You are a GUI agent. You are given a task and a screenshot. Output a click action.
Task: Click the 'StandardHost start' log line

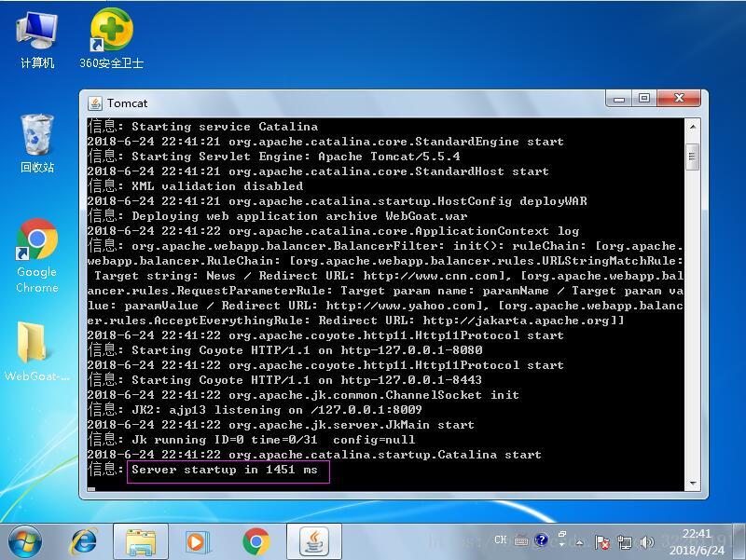pos(318,171)
